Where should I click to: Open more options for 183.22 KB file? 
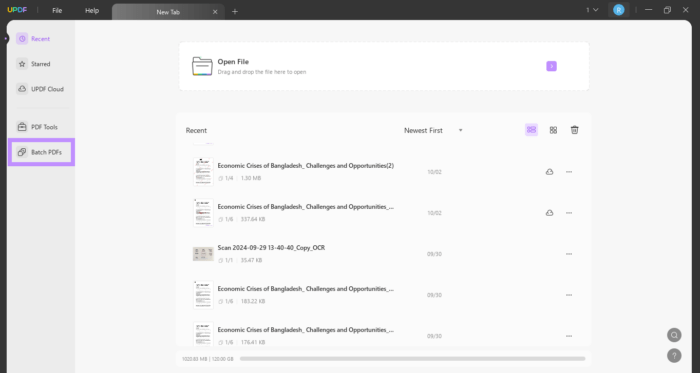coord(569,295)
